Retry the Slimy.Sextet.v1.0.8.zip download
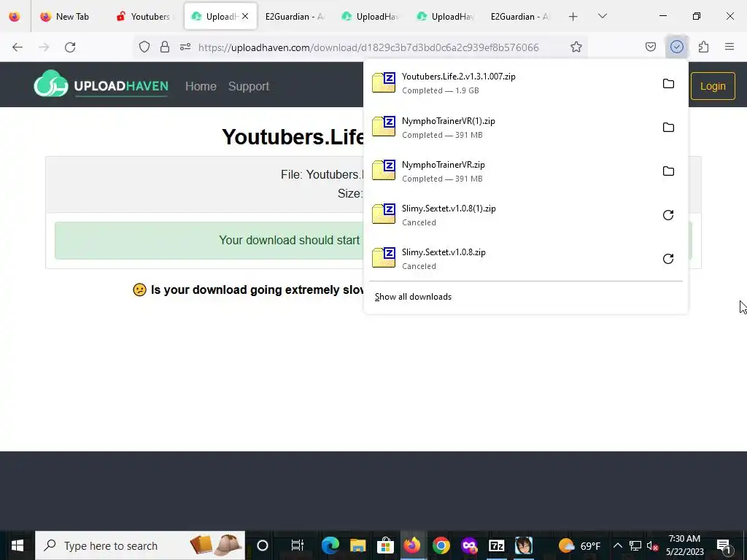 click(668, 259)
